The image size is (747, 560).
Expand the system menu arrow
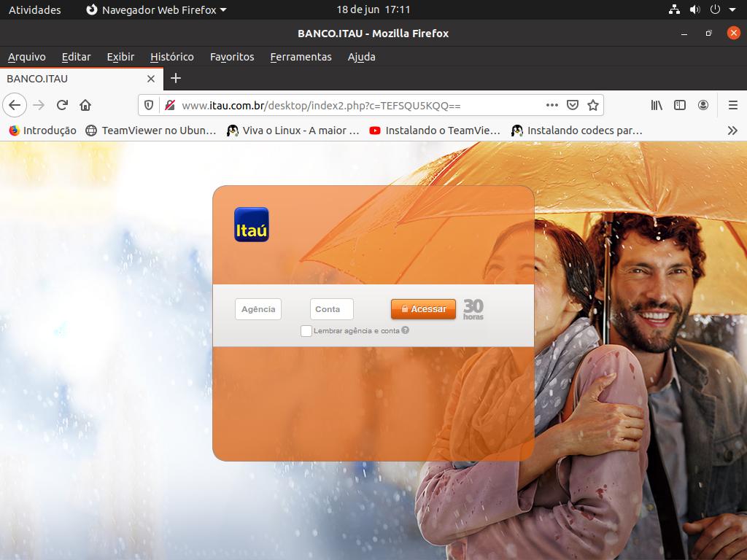click(732, 9)
